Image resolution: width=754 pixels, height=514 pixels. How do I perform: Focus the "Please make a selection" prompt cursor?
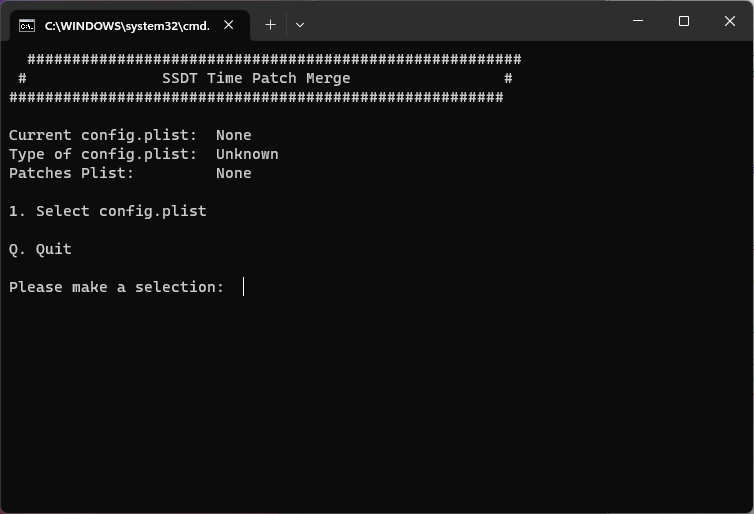click(243, 287)
